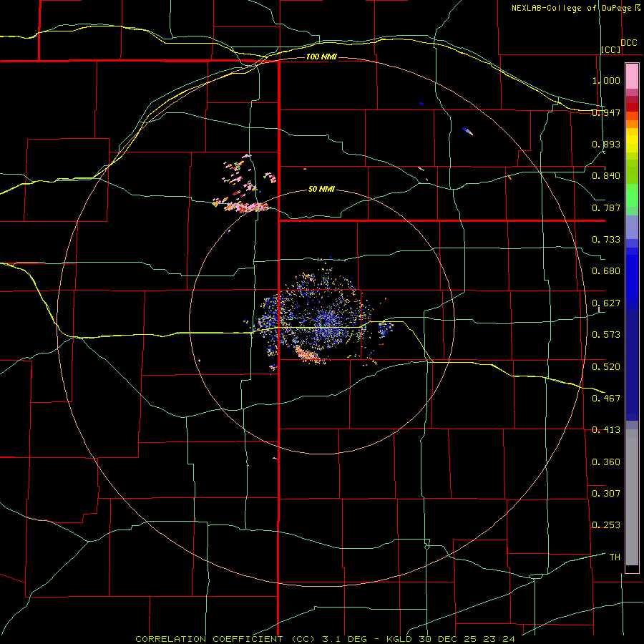Screen dimensions: 644x644
Task: Select the 0.947 scale value
Action: click(606, 112)
